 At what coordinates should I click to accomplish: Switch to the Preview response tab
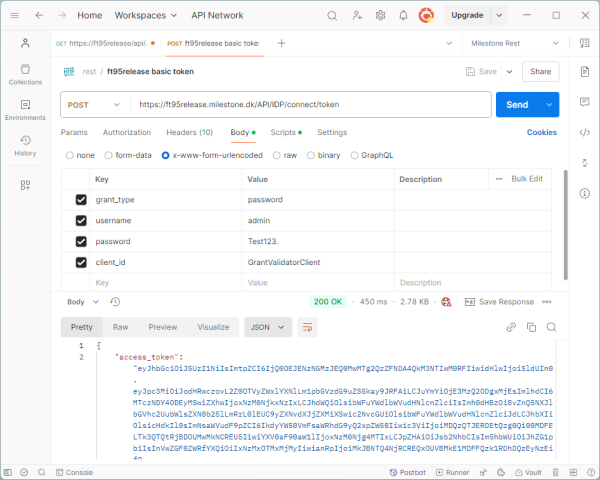click(163, 327)
